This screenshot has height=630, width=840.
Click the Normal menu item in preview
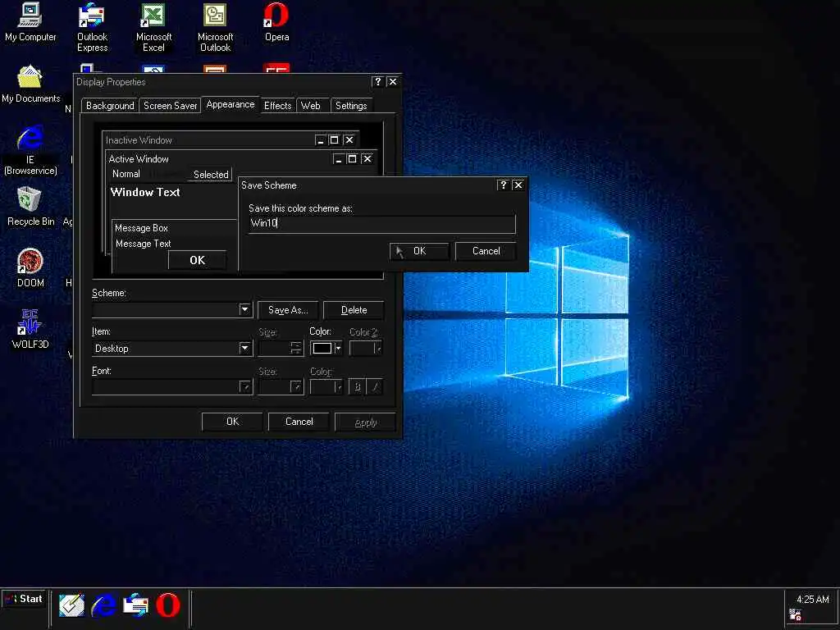[x=126, y=174]
